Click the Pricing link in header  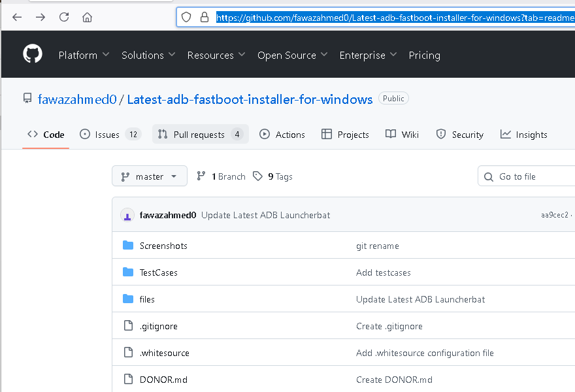(424, 56)
